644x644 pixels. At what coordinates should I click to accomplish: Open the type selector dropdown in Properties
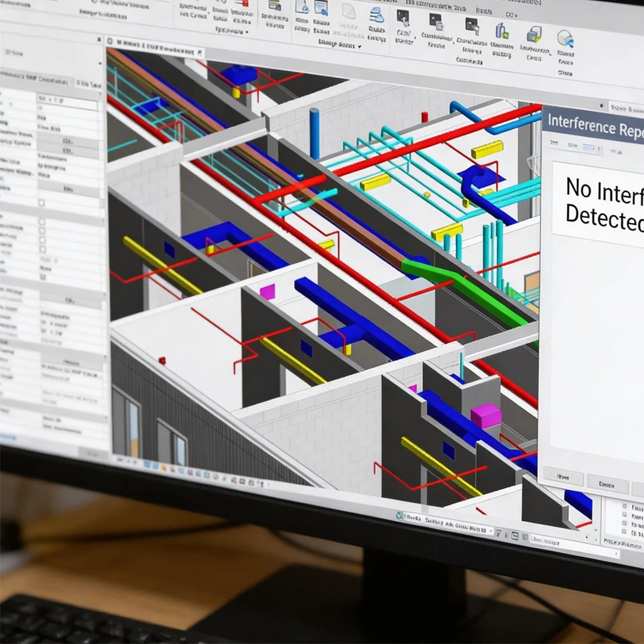click(100, 64)
